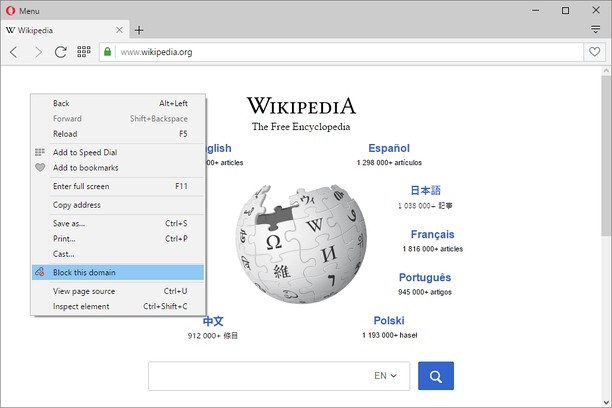The height and width of the screenshot is (408, 612).
Task: Expand the EN language selector dropdown
Action: point(385,376)
